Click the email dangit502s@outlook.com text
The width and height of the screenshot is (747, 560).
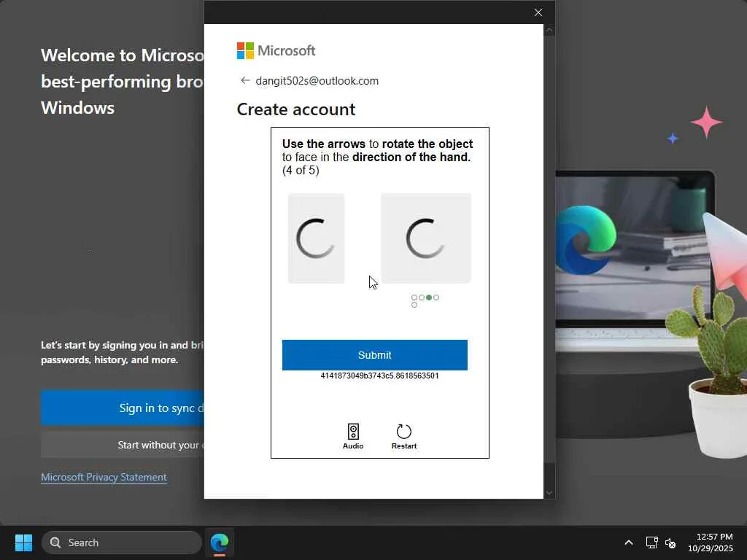pos(317,81)
